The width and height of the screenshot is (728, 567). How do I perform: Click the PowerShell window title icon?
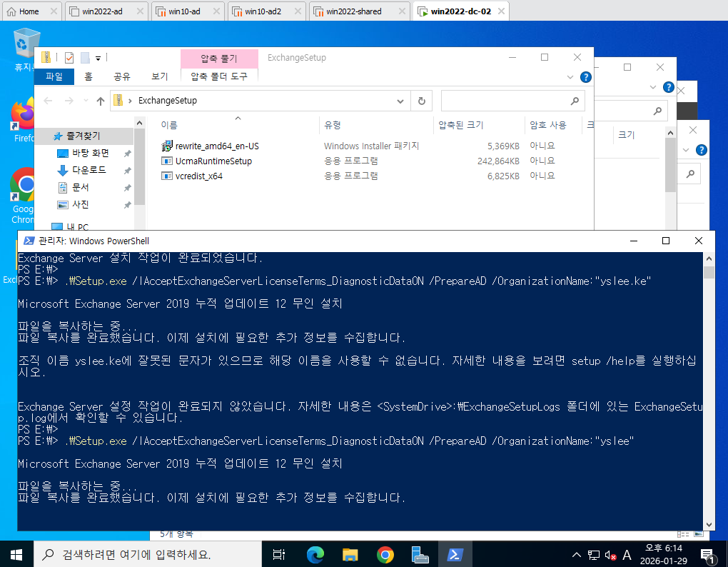(29, 241)
